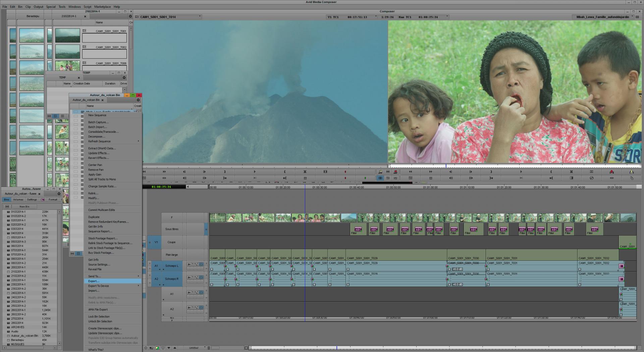Click filmstrip thumbnail of volcano on F track

(x=348, y=218)
